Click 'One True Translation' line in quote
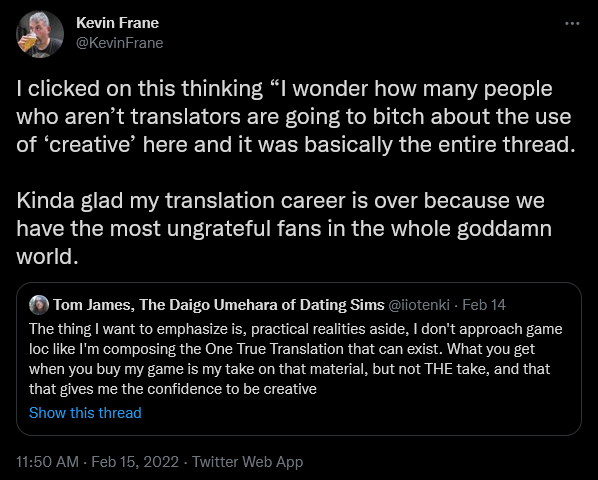The height and width of the screenshot is (480, 598). [282, 349]
